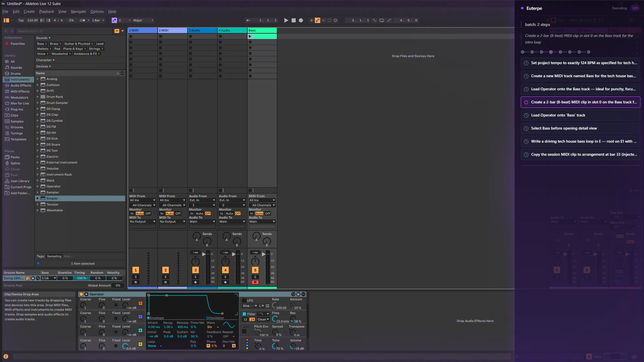Screen dimensions: 644x362
Task: Solo the Bass track
Action: click(255, 277)
